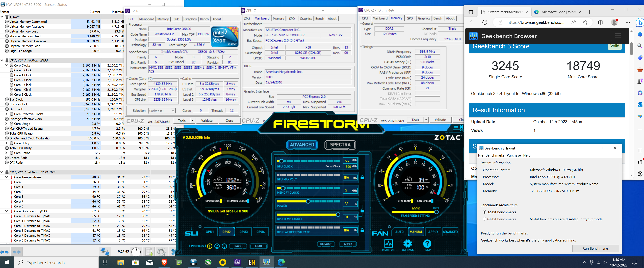Open Games chess icon in Edge sidebar

tap(640, 81)
